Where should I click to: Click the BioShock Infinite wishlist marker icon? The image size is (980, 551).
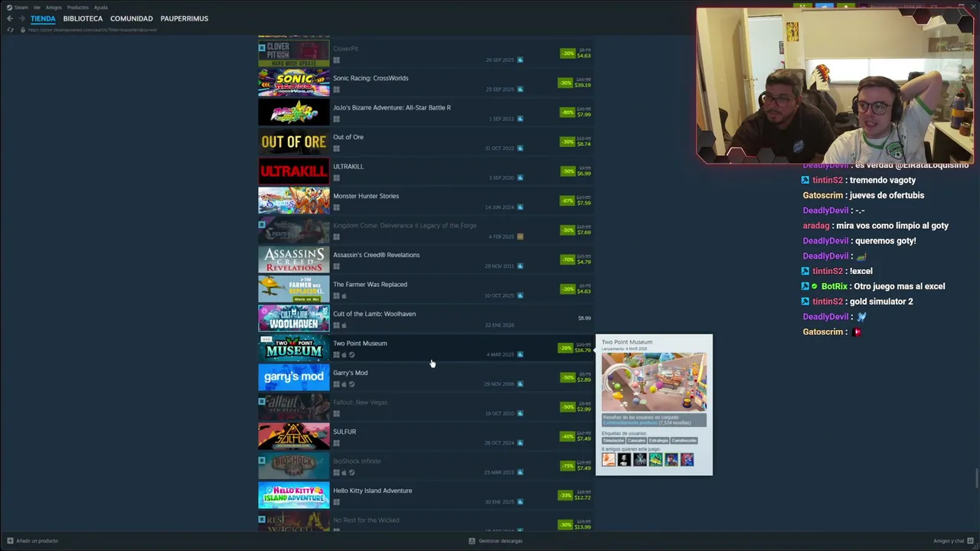point(262,460)
